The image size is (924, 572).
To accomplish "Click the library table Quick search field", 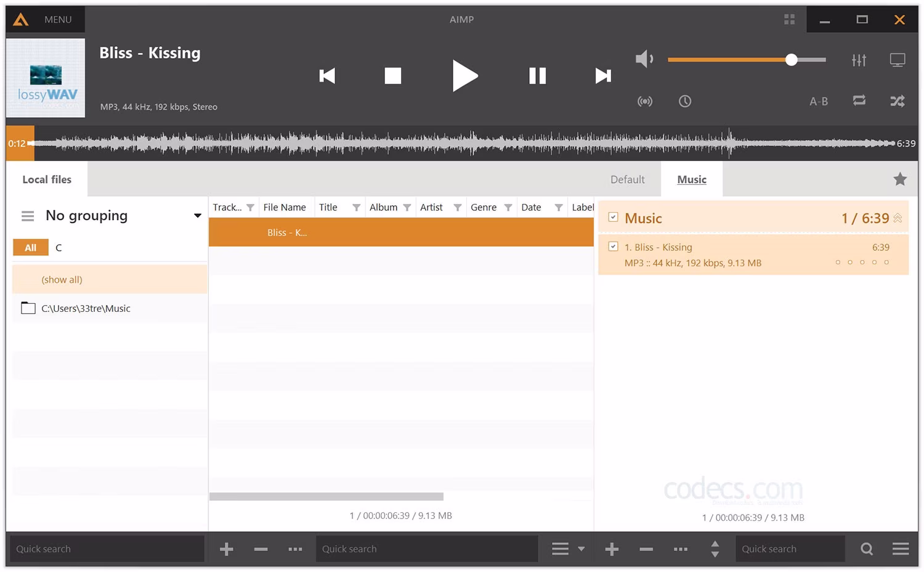I will coord(427,549).
